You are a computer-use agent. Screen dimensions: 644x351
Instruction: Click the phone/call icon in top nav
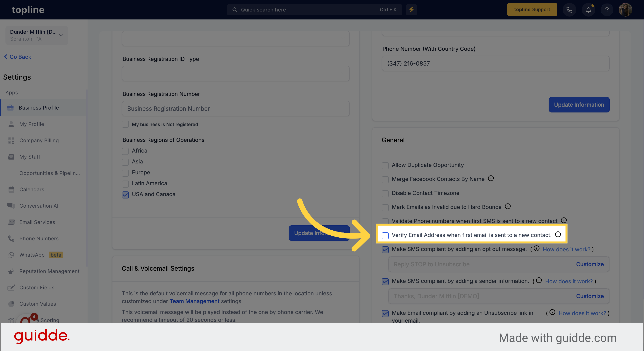570,10
